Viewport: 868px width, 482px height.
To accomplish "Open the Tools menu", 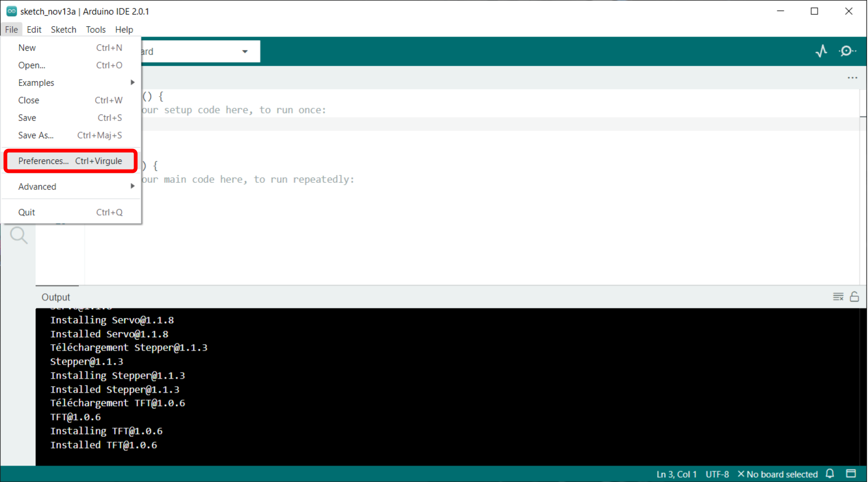I will (x=96, y=29).
